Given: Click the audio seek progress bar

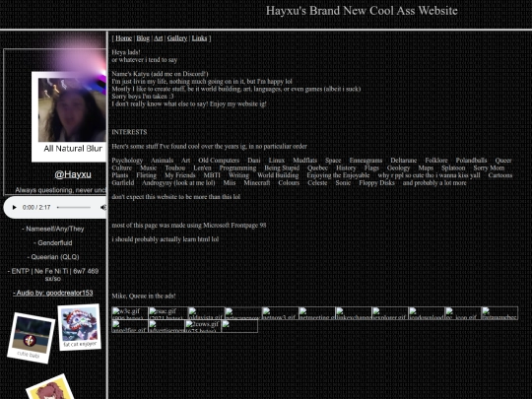Looking at the screenshot, I should pyautogui.click(x=74, y=207).
